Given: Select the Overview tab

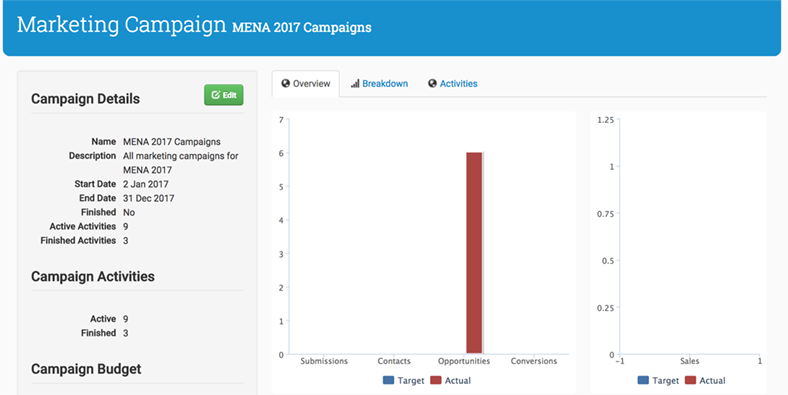Looking at the screenshot, I should click(306, 83).
